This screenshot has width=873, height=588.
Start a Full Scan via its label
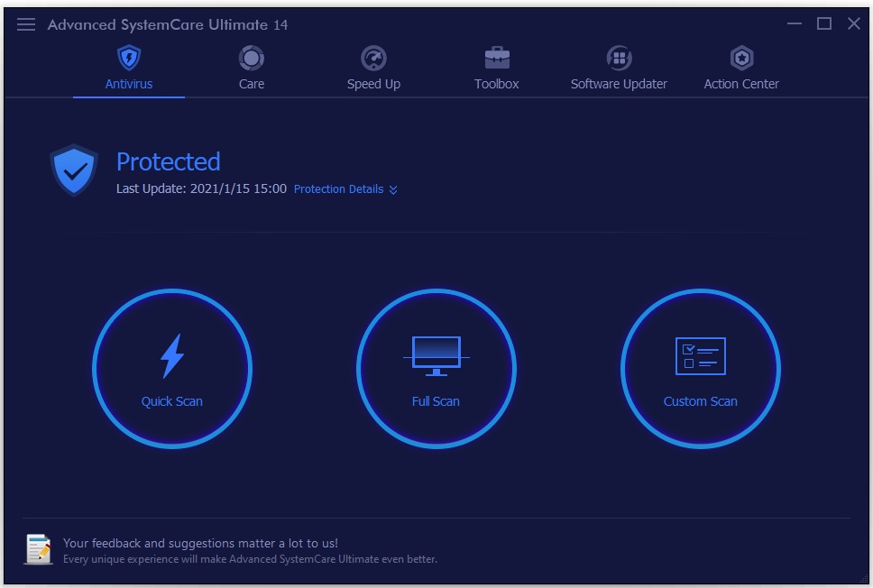pyautogui.click(x=436, y=401)
